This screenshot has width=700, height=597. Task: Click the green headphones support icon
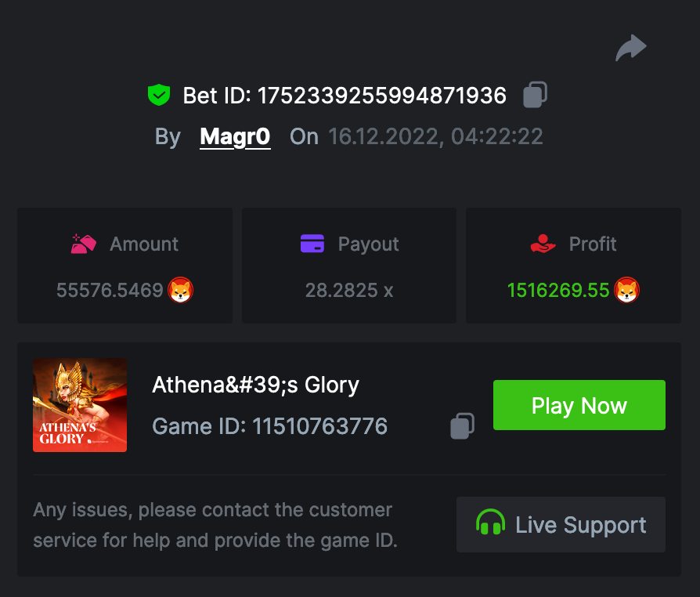click(491, 523)
